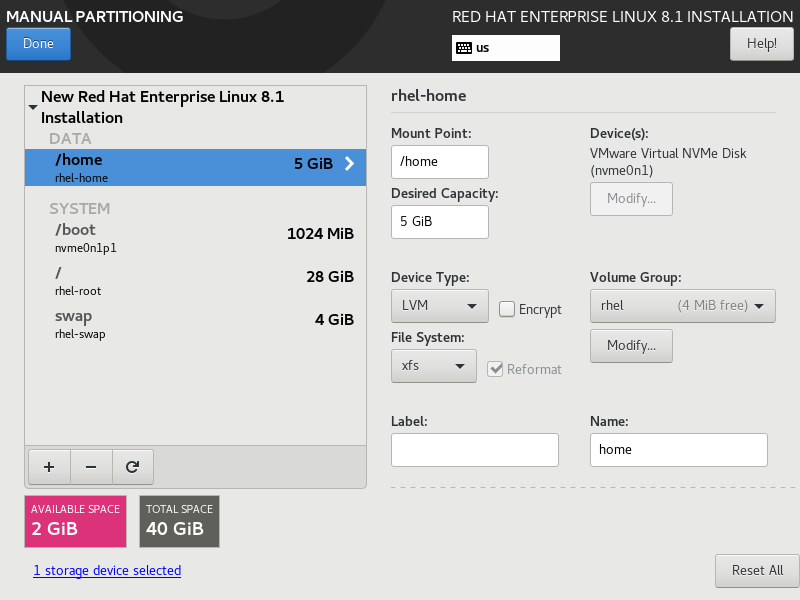Click the VMware Virtual NVMe Disk text

(668, 153)
